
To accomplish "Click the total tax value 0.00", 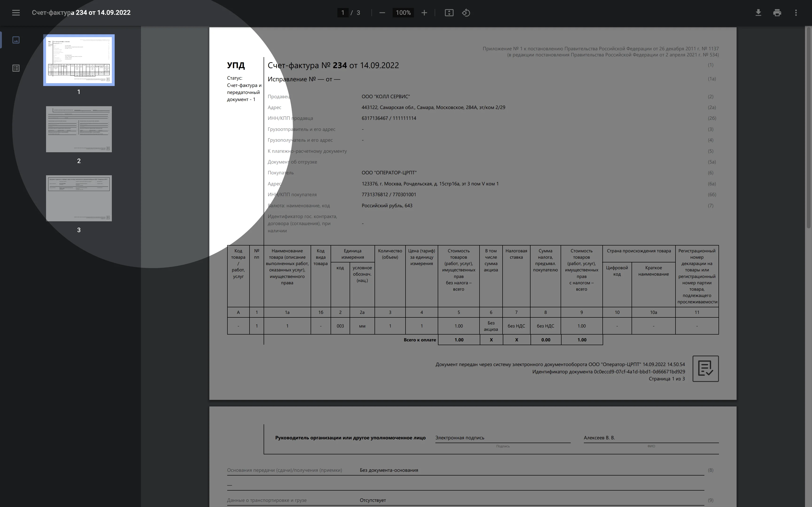I will pos(546,340).
